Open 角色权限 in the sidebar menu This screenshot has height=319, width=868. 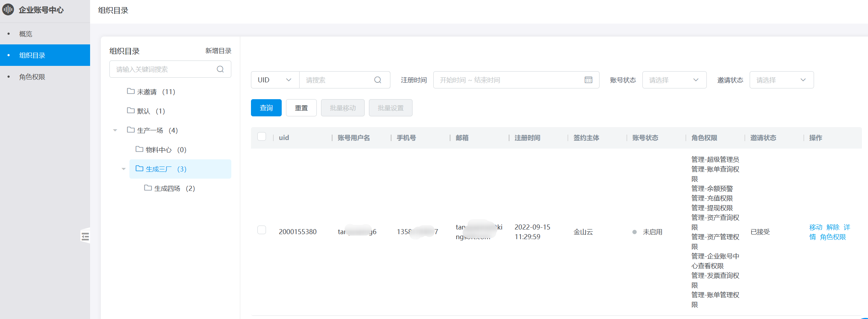(x=32, y=77)
